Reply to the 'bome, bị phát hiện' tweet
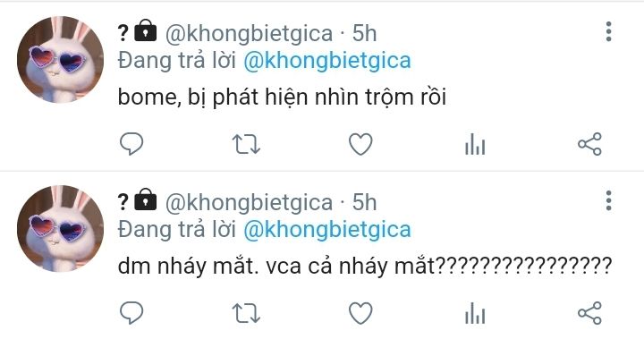Image resolution: width=644 pixels, height=339 pixels. [131, 144]
